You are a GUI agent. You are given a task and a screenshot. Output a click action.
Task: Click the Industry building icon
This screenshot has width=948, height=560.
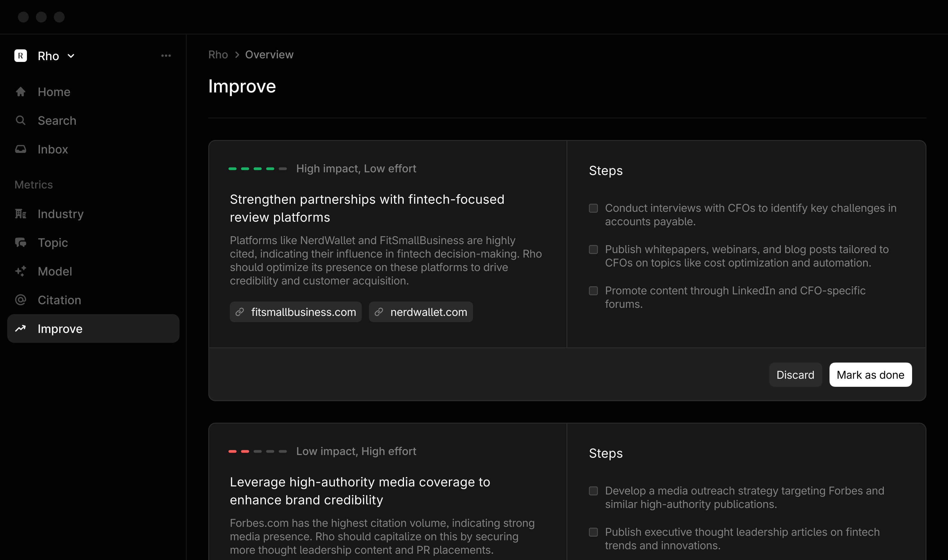pos(21,214)
